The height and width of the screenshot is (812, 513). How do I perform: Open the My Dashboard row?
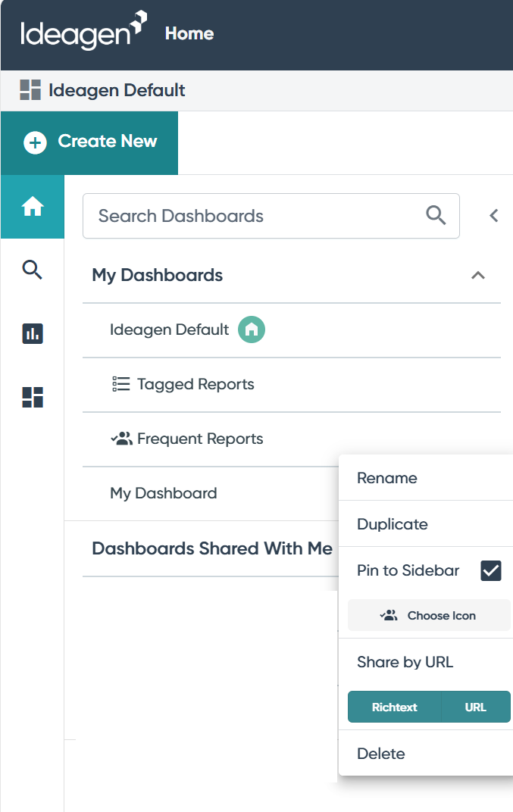click(x=211, y=494)
